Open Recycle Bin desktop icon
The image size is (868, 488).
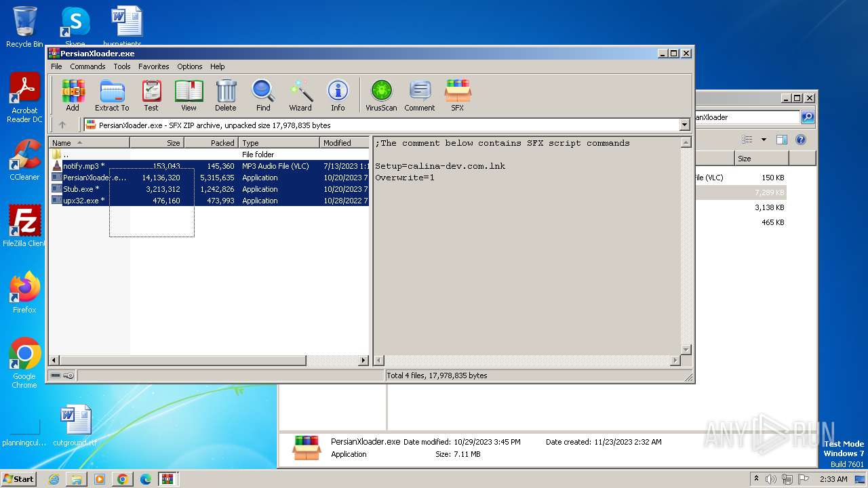24,27
